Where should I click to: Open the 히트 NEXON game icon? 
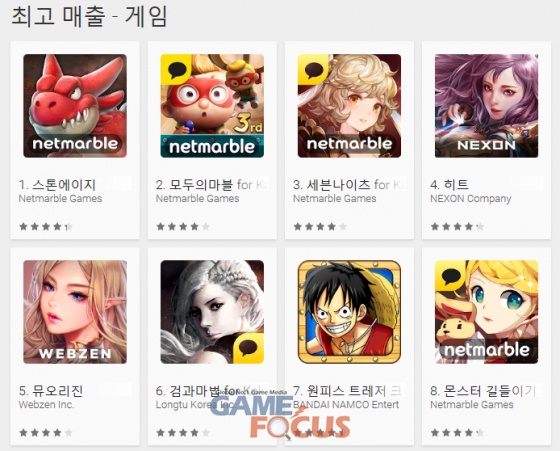[x=486, y=106]
